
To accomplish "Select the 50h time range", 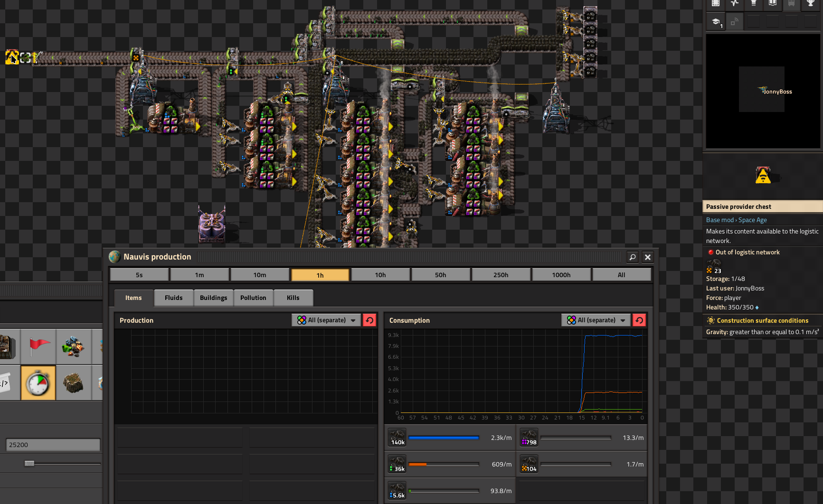I will point(441,275).
